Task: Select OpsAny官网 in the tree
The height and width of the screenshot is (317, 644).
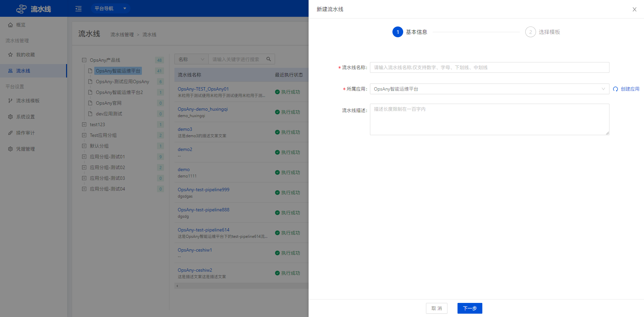Action: click(x=109, y=103)
